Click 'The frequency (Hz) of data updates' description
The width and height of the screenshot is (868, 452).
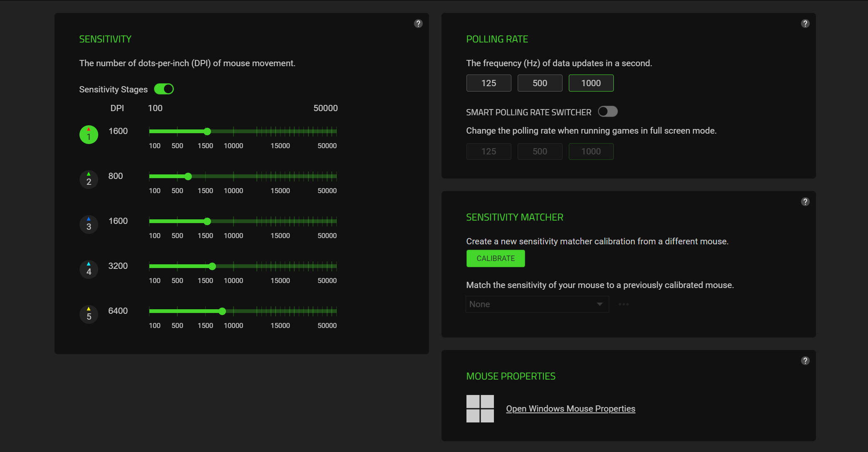(x=559, y=63)
